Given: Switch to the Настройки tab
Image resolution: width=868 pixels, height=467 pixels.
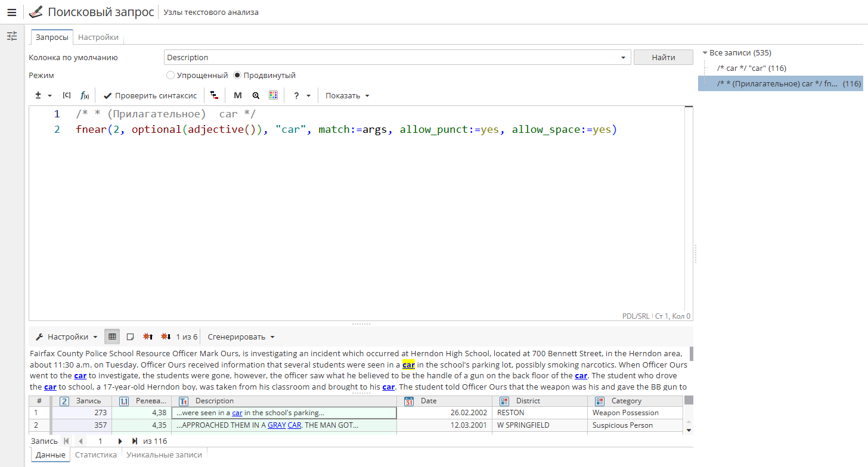Looking at the screenshot, I should (x=98, y=37).
